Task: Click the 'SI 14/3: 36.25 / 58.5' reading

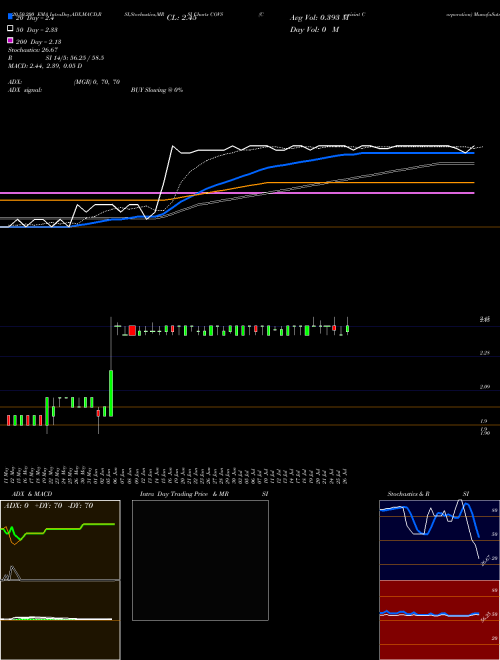Action: (74, 58)
